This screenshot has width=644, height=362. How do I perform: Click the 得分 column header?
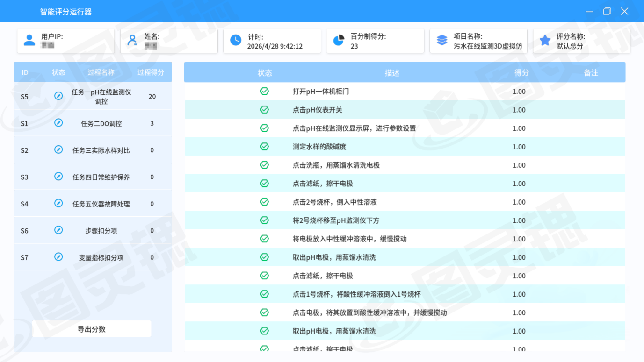click(x=521, y=73)
